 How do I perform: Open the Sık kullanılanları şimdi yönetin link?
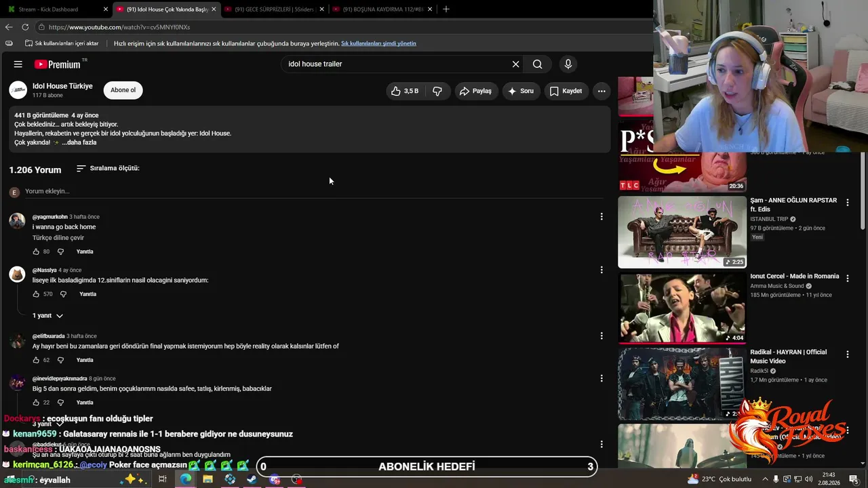click(x=378, y=43)
